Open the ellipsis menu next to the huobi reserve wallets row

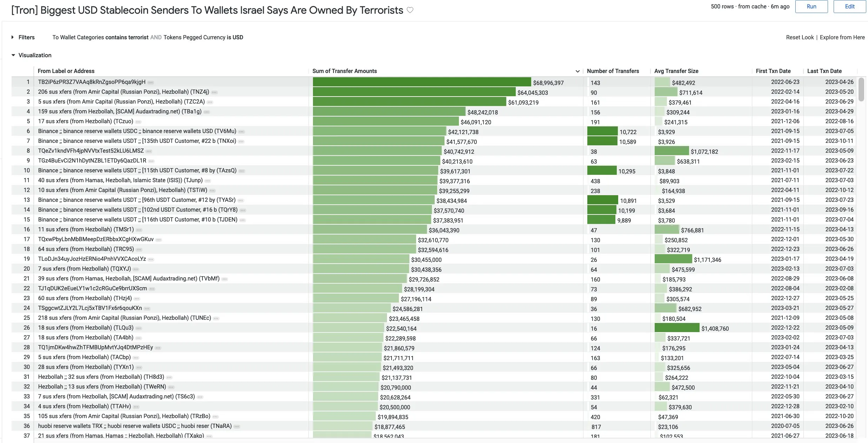237,427
